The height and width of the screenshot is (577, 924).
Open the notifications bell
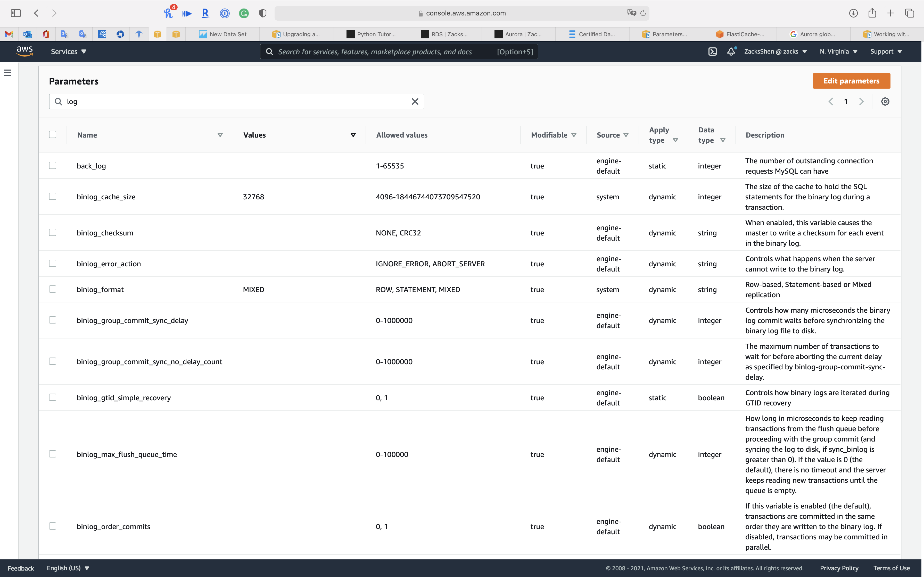(731, 52)
